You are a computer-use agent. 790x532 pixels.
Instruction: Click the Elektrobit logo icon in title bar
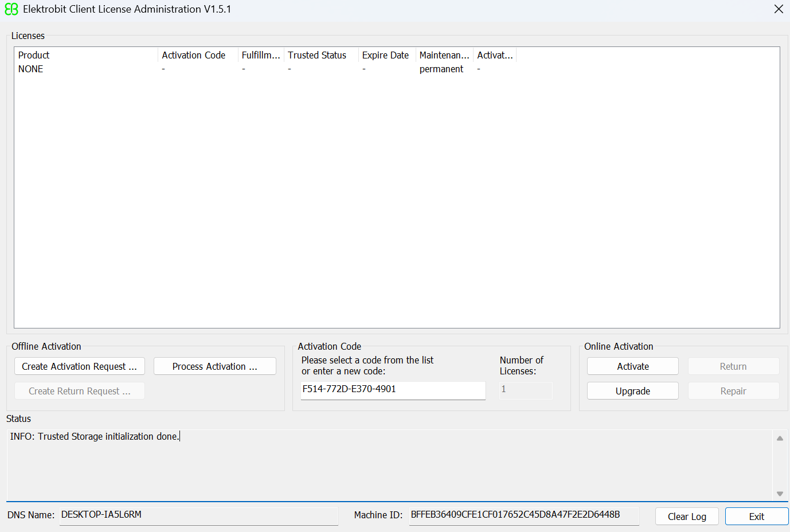click(11, 9)
